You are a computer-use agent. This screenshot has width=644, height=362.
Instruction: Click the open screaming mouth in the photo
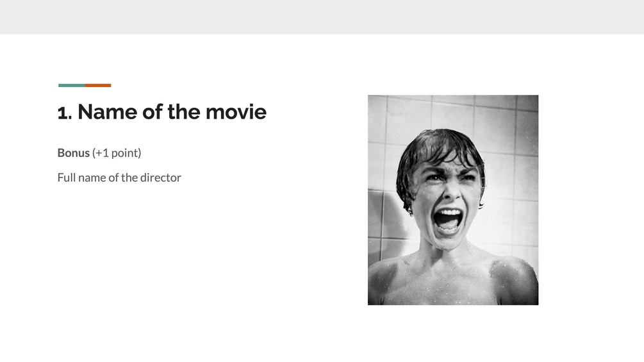point(448,220)
